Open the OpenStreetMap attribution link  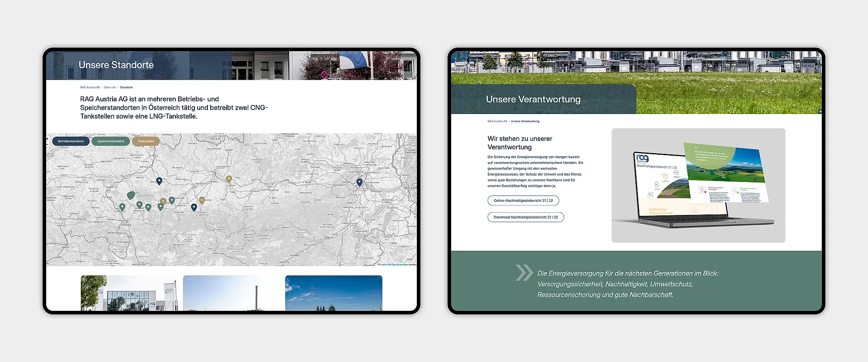[399, 265]
